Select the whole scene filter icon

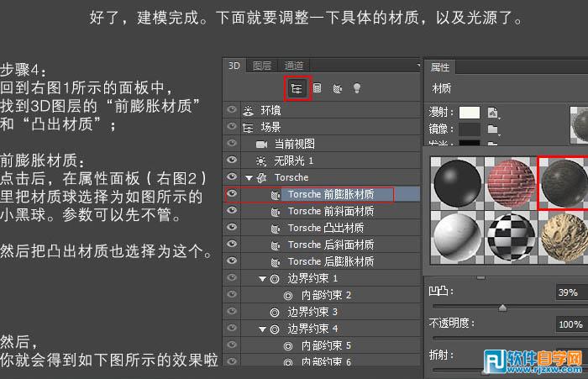point(297,88)
